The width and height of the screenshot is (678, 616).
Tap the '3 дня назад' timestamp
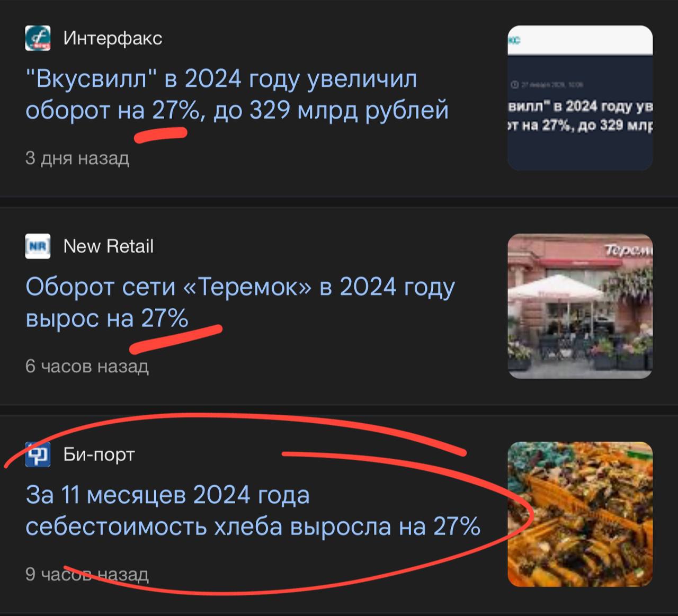(77, 158)
